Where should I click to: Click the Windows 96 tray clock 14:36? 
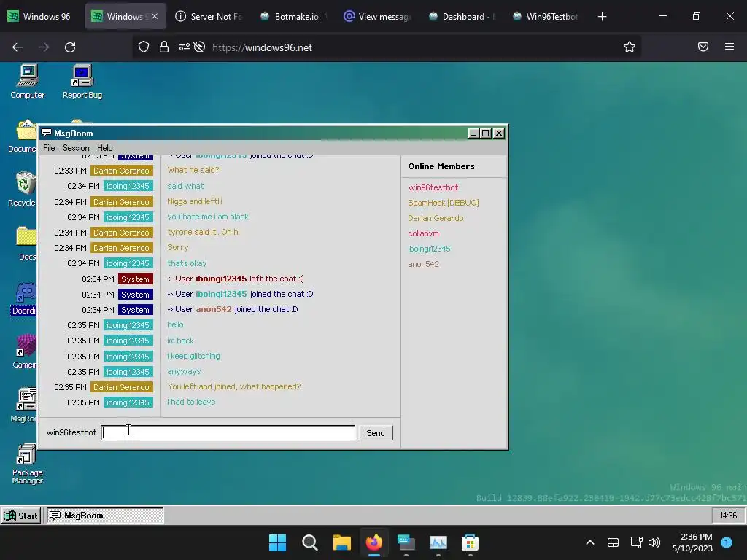(728, 516)
